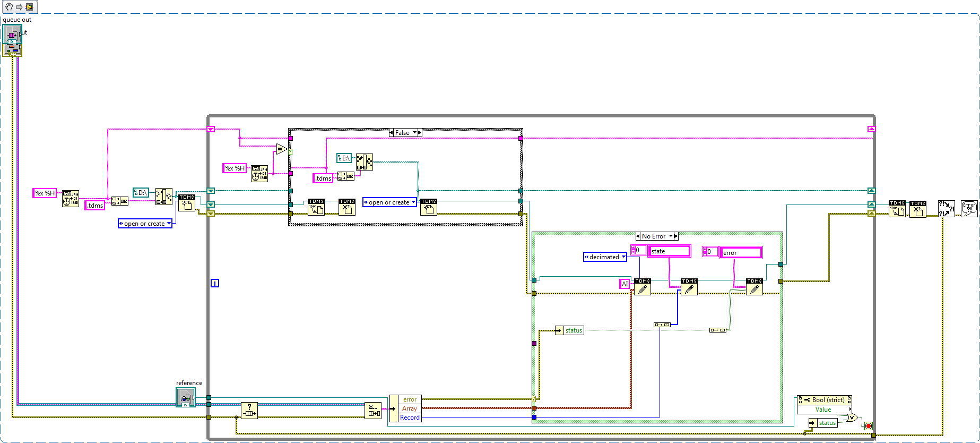Image resolution: width=980 pixels, height=443 pixels.
Task: Click the Bool (strict) property node header
Action: point(824,400)
